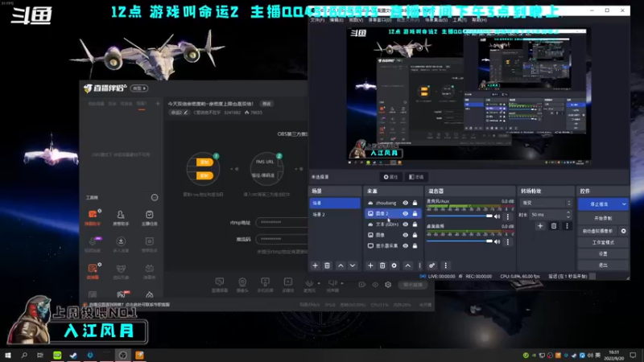Move selected source up in Sources panel

407,265
